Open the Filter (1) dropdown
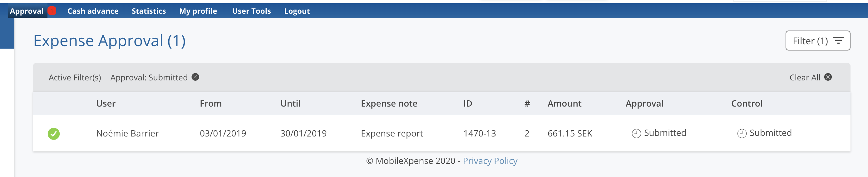The image size is (868, 177). point(817,41)
